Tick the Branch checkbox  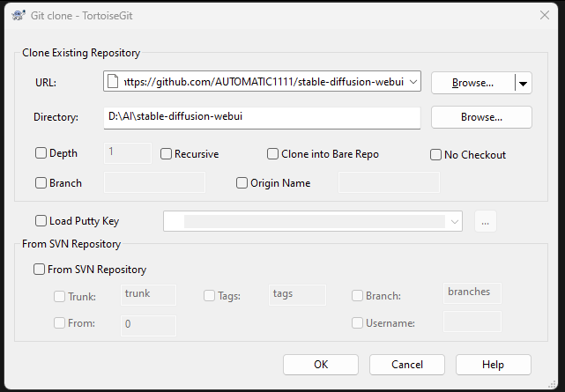coord(41,183)
